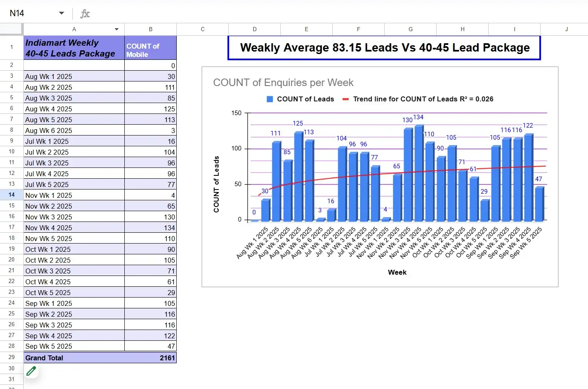588x389 pixels.
Task: Select the 'Indiamart Weekly 40-45 Leads Package' header cell
Action: pyautogui.click(x=74, y=48)
